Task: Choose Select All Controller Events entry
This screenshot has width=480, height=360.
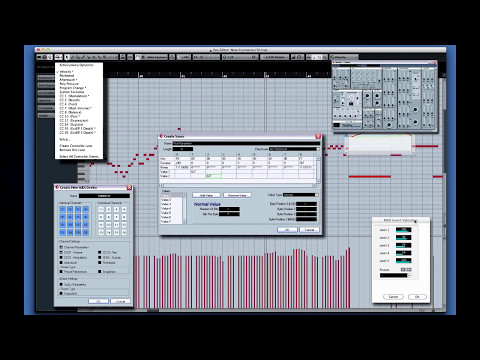Action: (79, 156)
